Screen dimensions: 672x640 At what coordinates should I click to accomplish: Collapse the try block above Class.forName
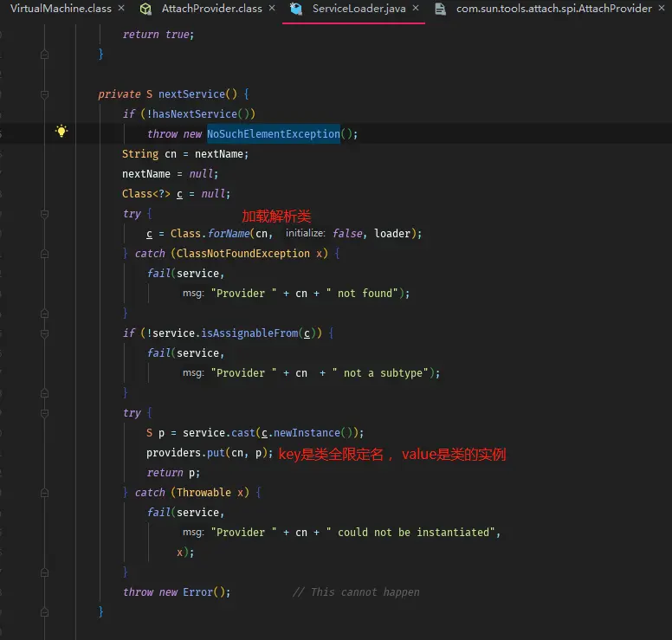point(44,213)
